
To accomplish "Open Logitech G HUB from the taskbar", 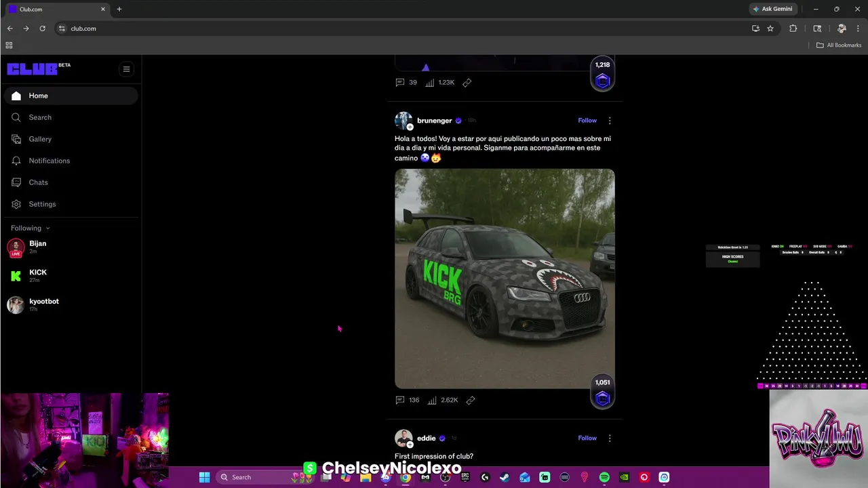I will (x=485, y=477).
